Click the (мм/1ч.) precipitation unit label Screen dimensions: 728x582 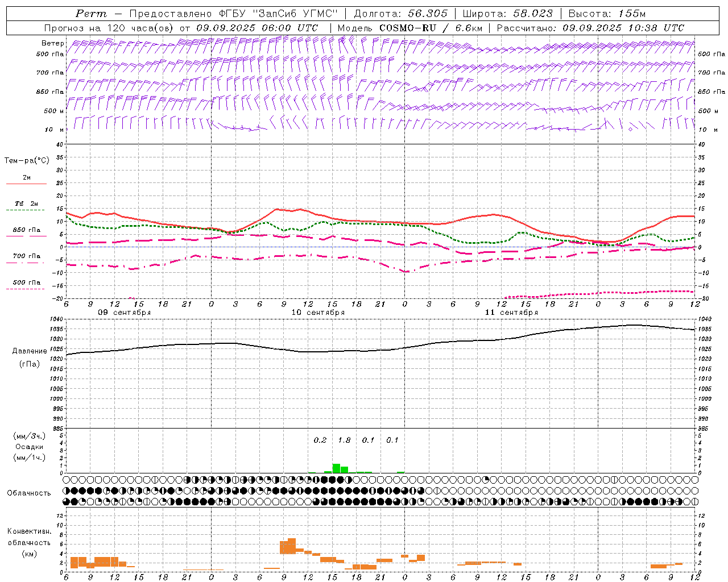tap(29, 458)
